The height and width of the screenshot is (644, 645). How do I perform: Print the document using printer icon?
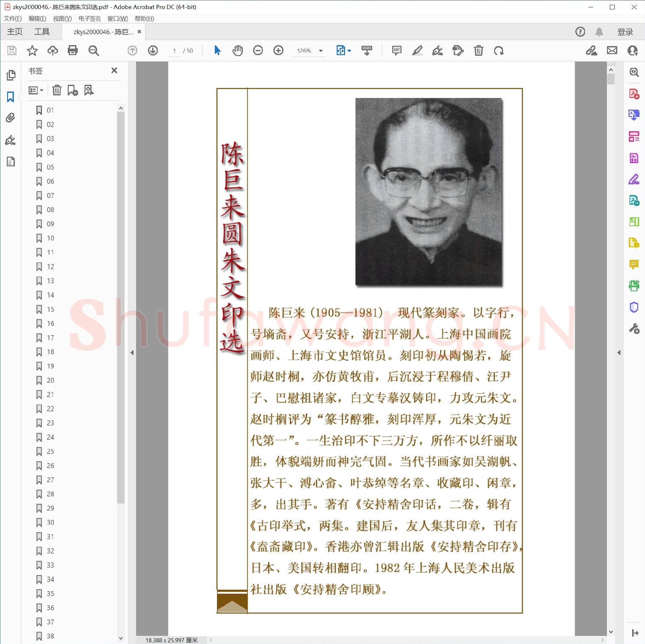click(x=73, y=51)
